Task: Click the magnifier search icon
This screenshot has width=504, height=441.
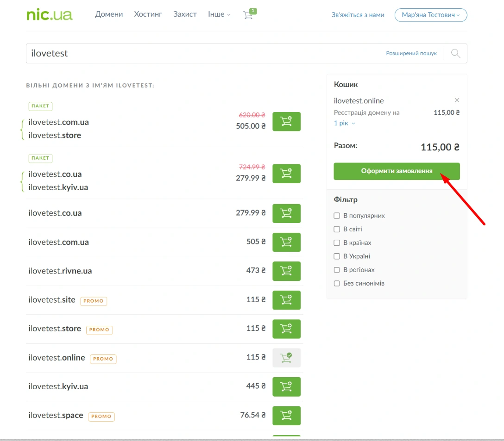Action: click(x=455, y=54)
